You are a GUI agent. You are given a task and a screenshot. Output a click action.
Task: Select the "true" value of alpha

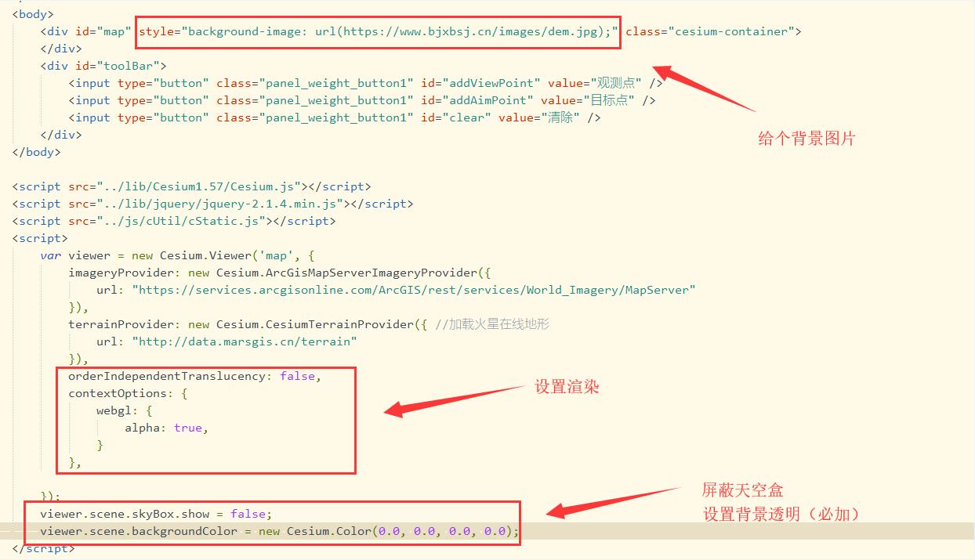coord(188,428)
